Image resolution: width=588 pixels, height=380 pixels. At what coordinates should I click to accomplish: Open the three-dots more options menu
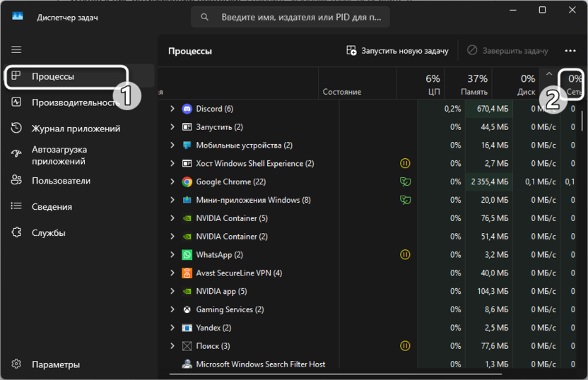tap(570, 51)
